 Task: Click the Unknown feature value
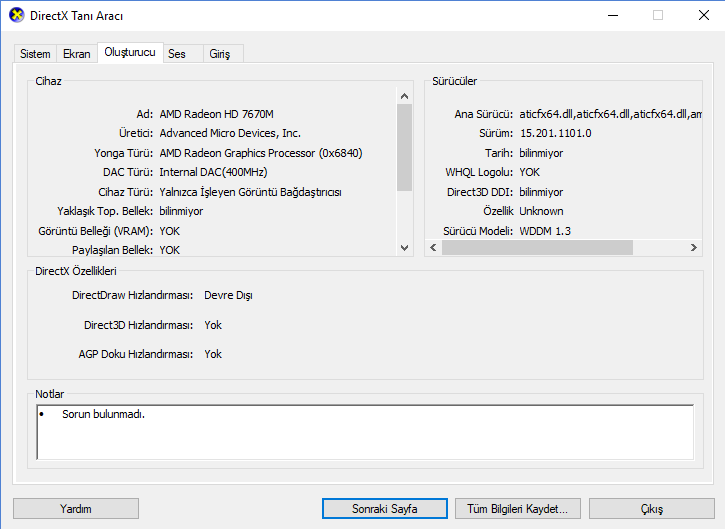coord(541,211)
